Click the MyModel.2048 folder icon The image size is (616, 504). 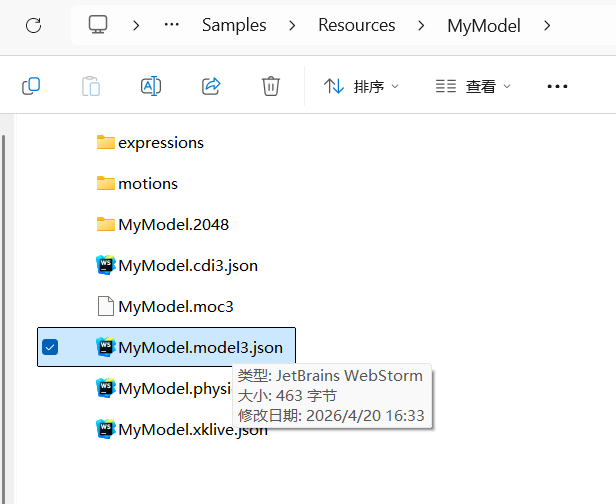click(106, 224)
